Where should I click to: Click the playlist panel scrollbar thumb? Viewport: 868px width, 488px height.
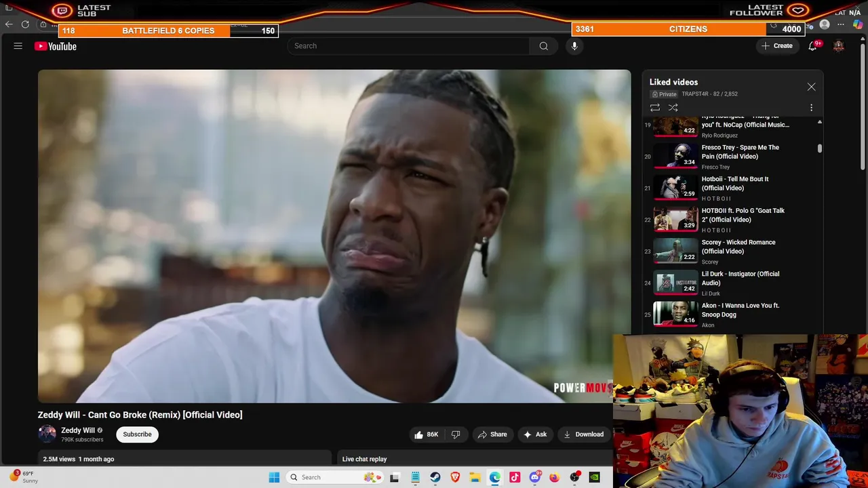pyautogui.click(x=820, y=148)
